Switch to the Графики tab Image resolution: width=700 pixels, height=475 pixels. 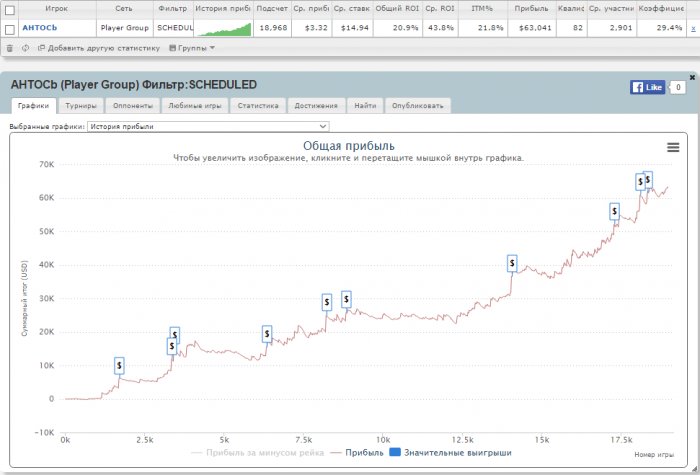click(33, 106)
